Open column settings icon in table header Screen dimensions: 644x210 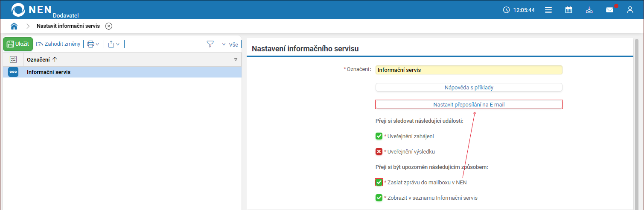coord(13,59)
